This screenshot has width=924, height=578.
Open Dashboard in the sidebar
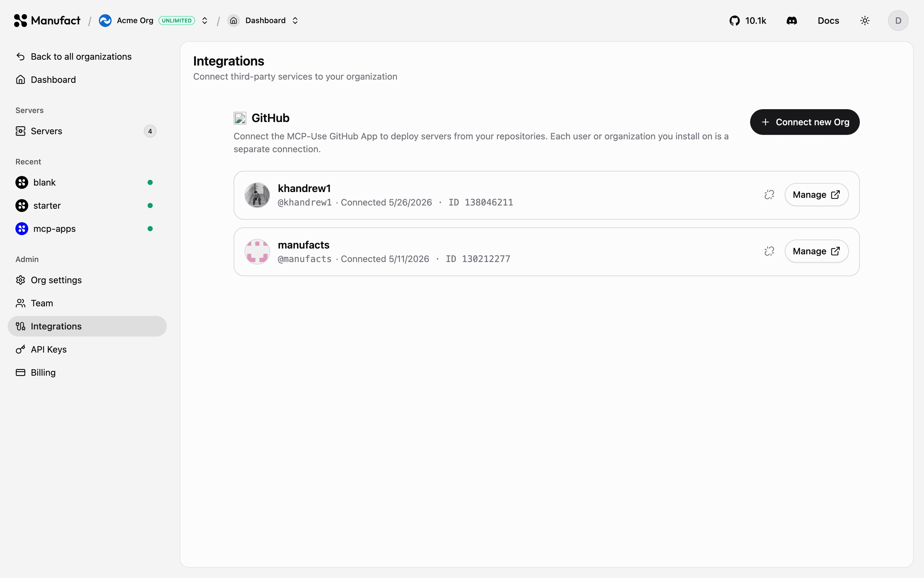(x=87, y=80)
